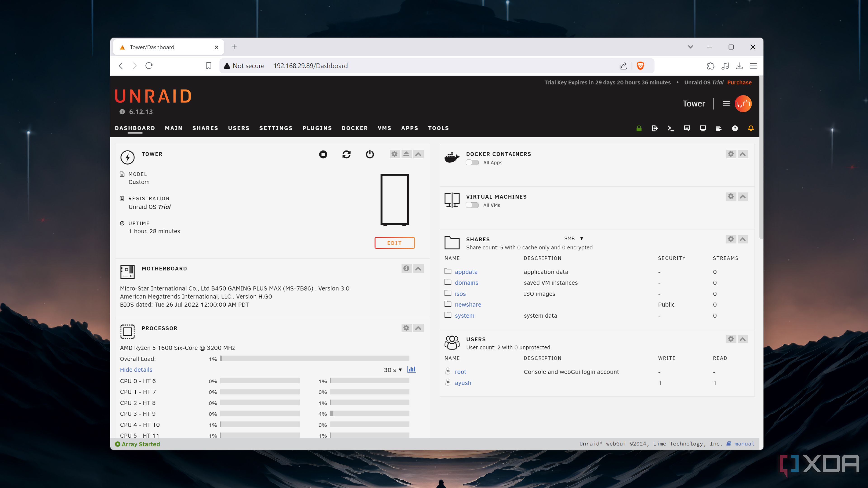Open the 30 s interval dropdown
Viewport: 868px width, 488px height.
[x=393, y=370]
